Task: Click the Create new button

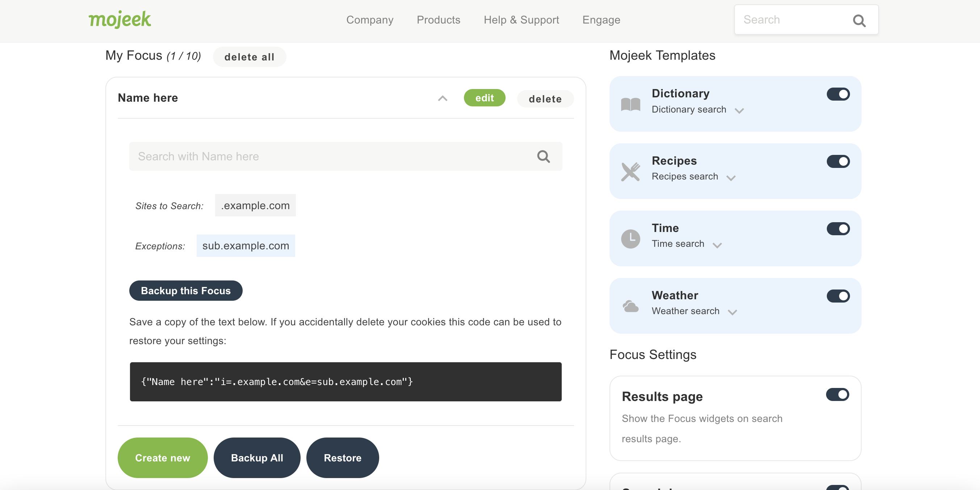Action: pyautogui.click(x=163, y=457)
